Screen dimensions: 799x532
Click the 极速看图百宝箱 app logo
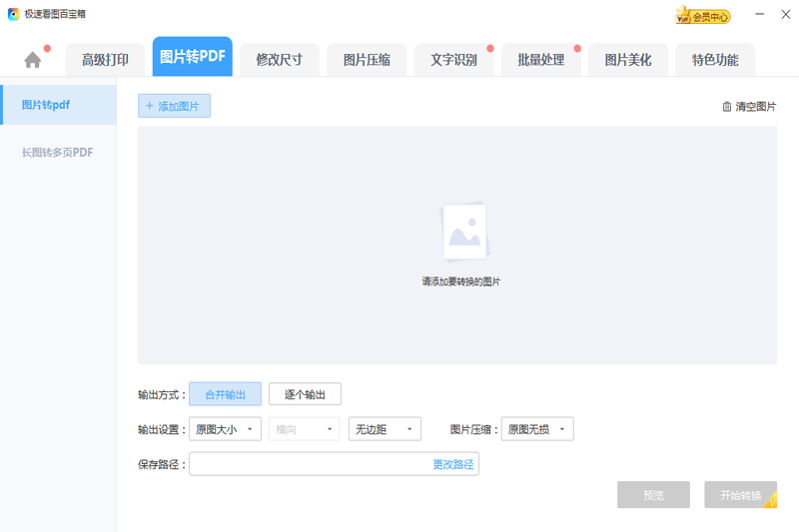point(13,14)
